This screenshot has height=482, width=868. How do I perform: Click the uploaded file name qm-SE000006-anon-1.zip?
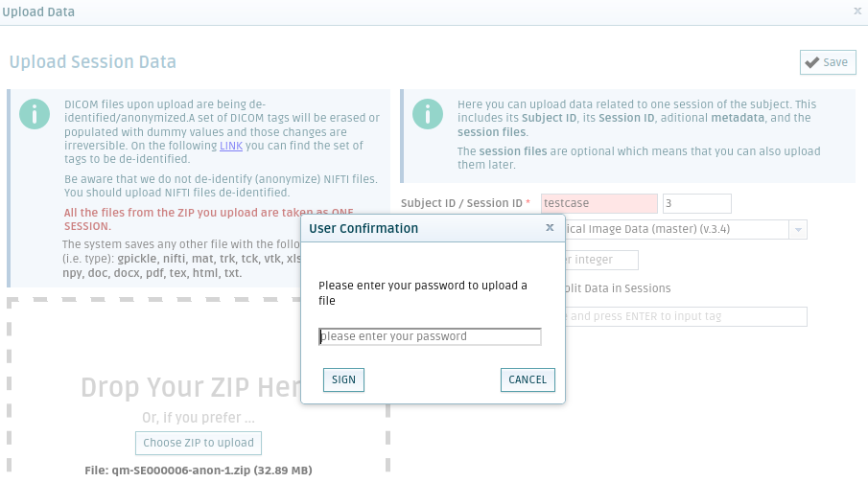pos(181,471)
